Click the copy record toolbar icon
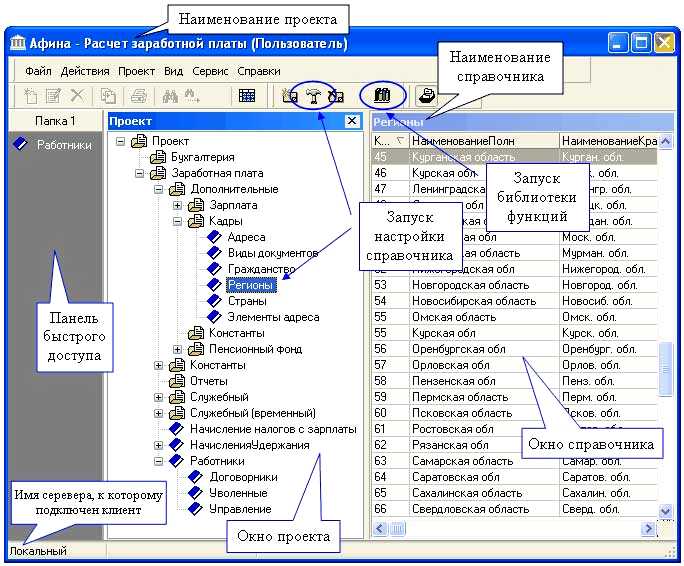The width and height of the screenshot is (684, 566). pos(108,96)
